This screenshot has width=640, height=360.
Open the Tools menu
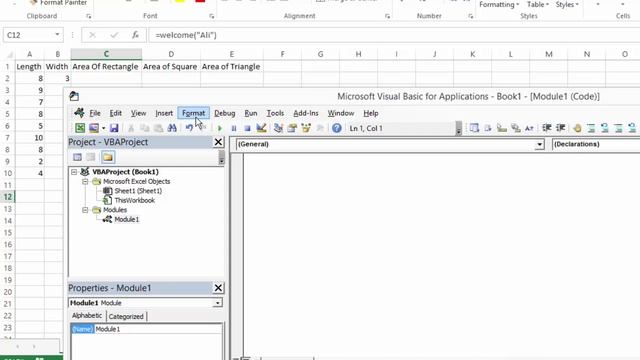[275, 113]
